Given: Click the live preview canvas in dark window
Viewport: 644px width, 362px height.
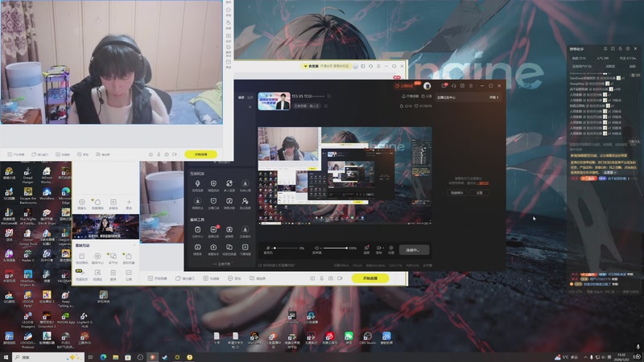Looking at the screenshot, I should [x=345, y=175].
